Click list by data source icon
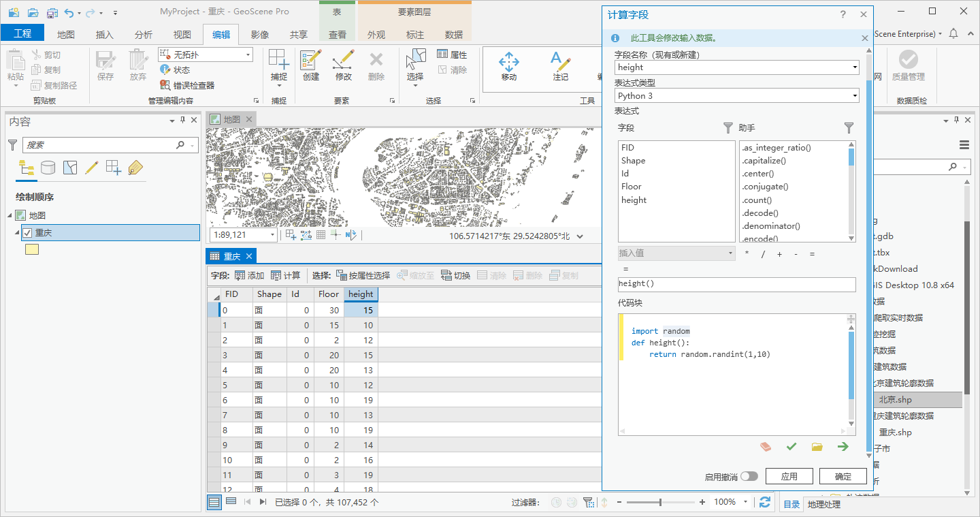The height and width of the screenshot is (517, 980). pos(48,168)
